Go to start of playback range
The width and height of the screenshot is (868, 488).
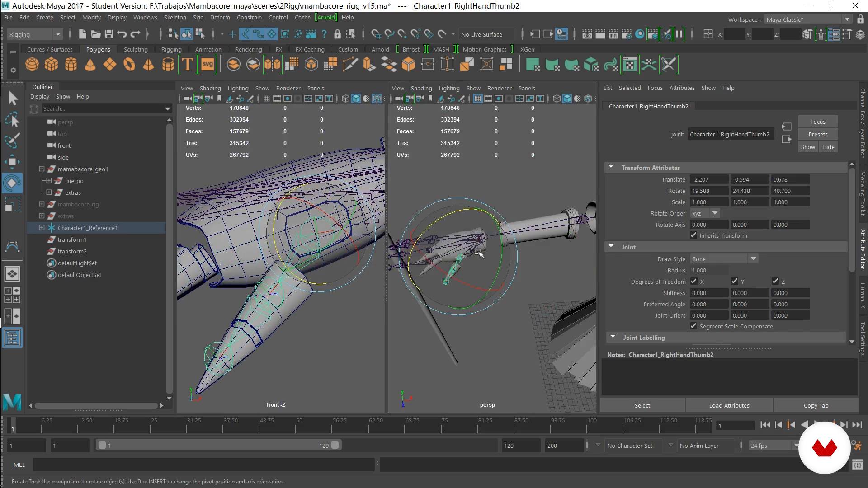point(765,425)
